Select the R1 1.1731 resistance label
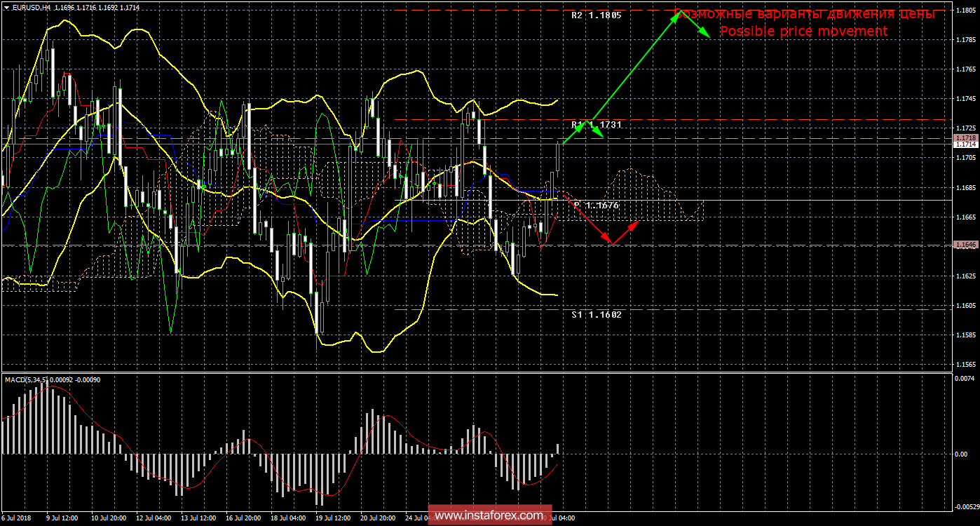The image size is (980, 526). click(596, 125)
